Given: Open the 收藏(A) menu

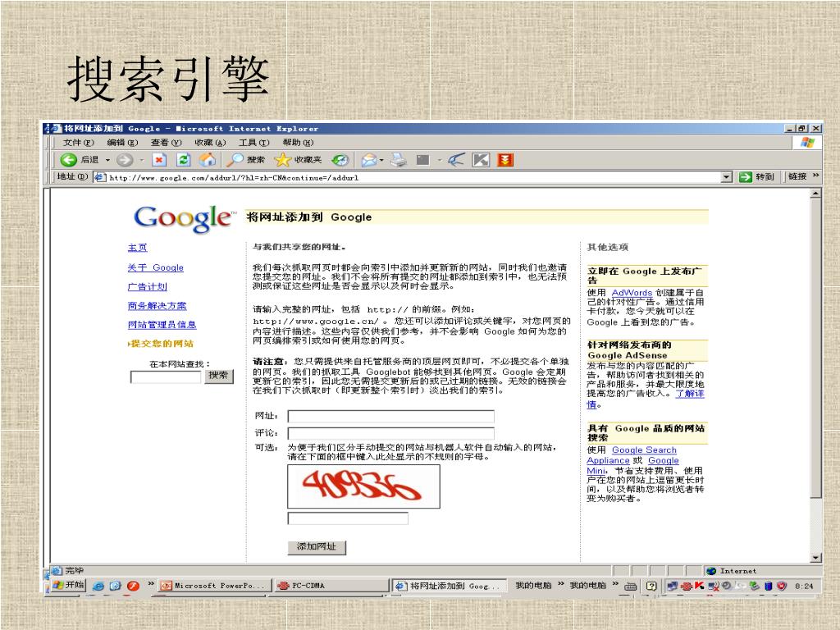Looking at the screenshot, I should coord(210,143).
